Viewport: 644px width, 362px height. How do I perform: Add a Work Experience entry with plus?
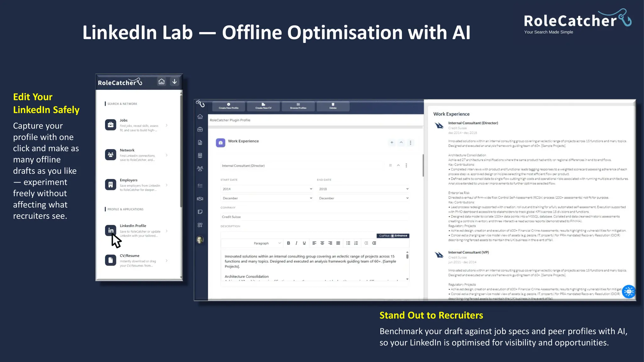(x=392, y=143)
